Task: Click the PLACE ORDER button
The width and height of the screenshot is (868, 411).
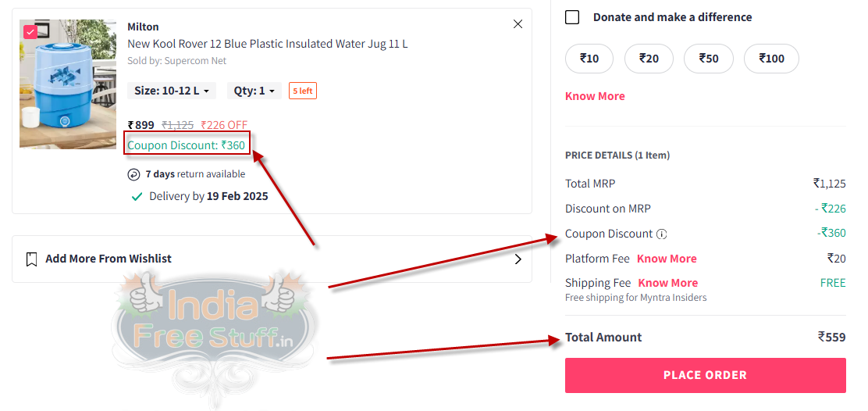Action: pyautogui.click(x=706, y=376)
